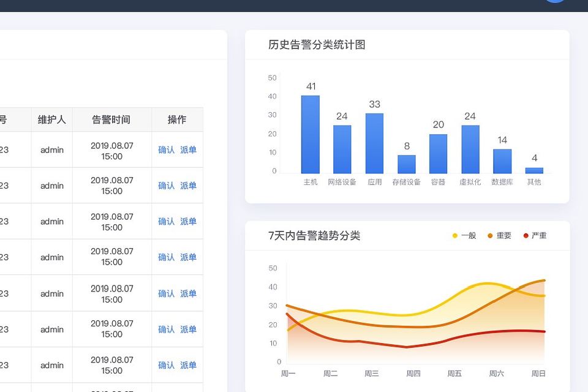Click 派单 in the first table row

[x=188, y=149]
